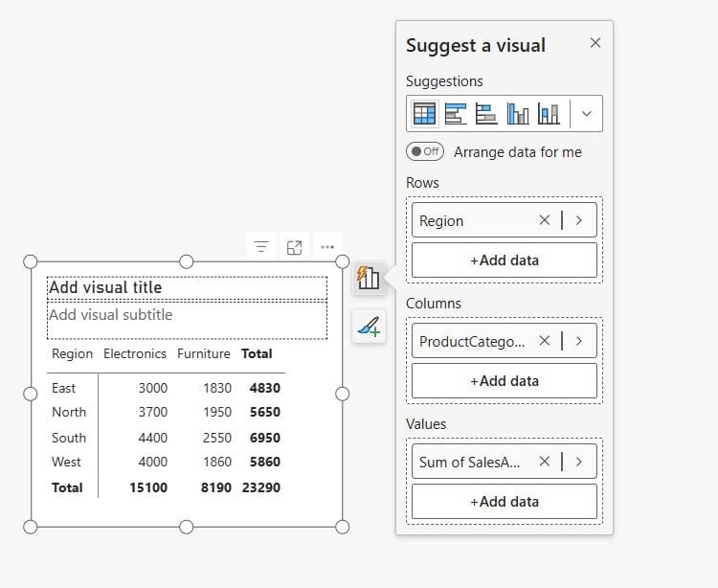
Task: Close the Suggest a visual pane
Action: [x=595, y=43]
